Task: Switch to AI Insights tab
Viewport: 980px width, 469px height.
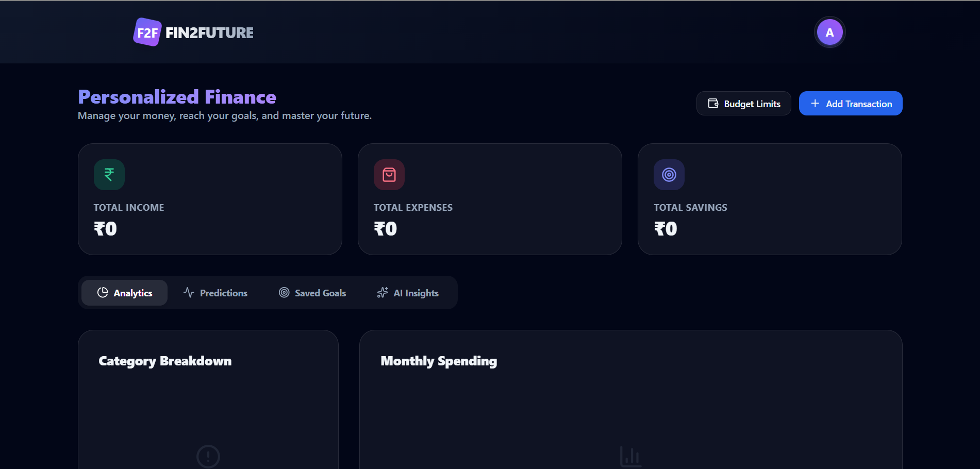Action: pos(408,293)
